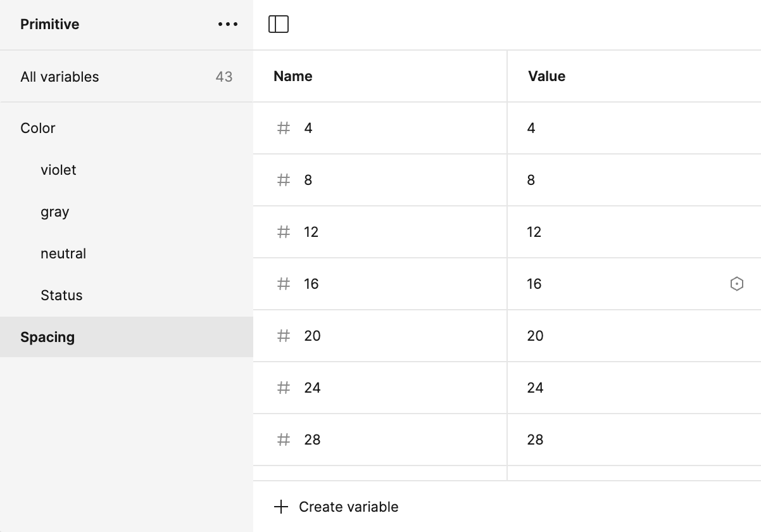
Task: Click the number type icon for variable 12
Action: (x=284, y=232)
